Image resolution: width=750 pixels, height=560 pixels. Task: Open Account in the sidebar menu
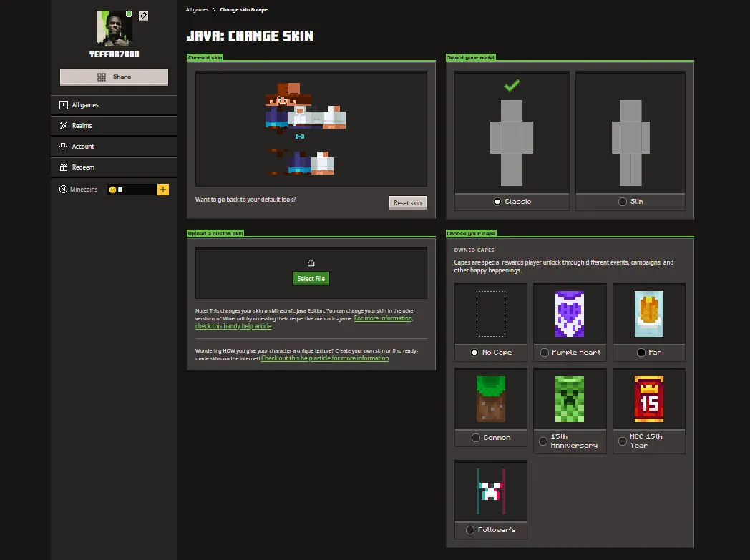point(114,146)
